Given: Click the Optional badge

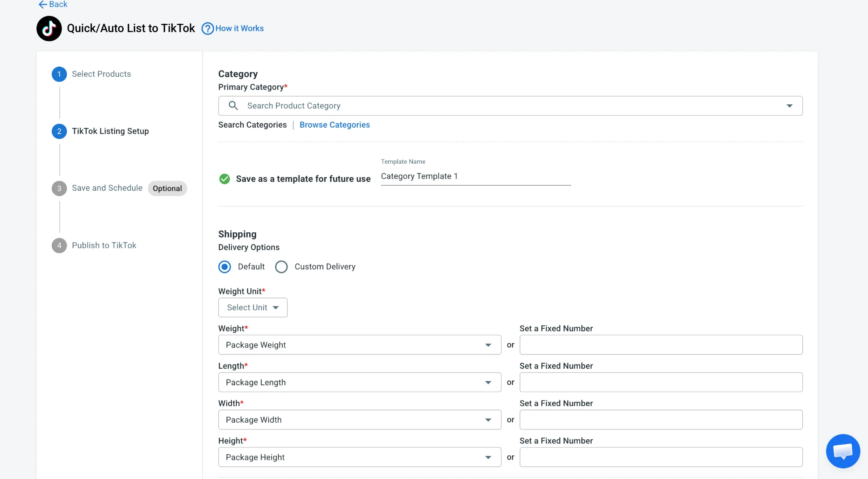Looking at the screenshot, I should (x=167, y=188).
